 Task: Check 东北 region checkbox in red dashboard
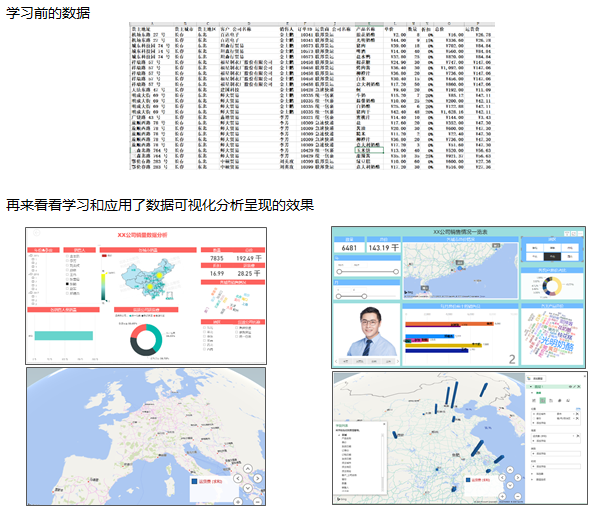[x=204, y=327]
